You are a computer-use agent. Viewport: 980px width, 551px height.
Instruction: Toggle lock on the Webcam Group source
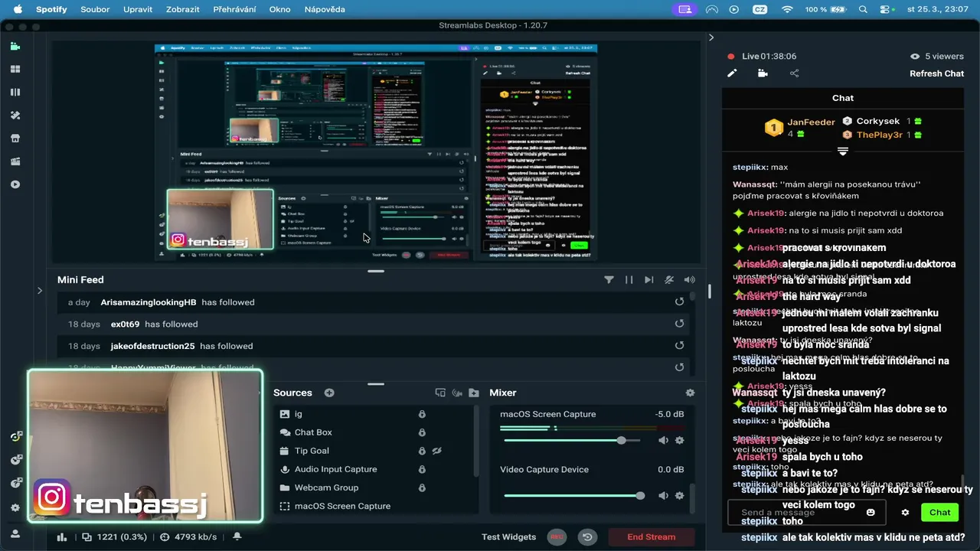coord(422,487)
